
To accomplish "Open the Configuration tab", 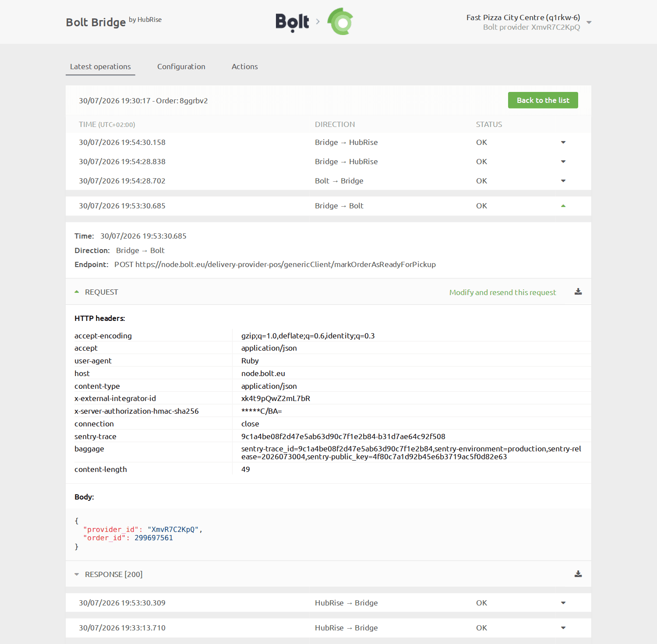I will tap(181, 67).
